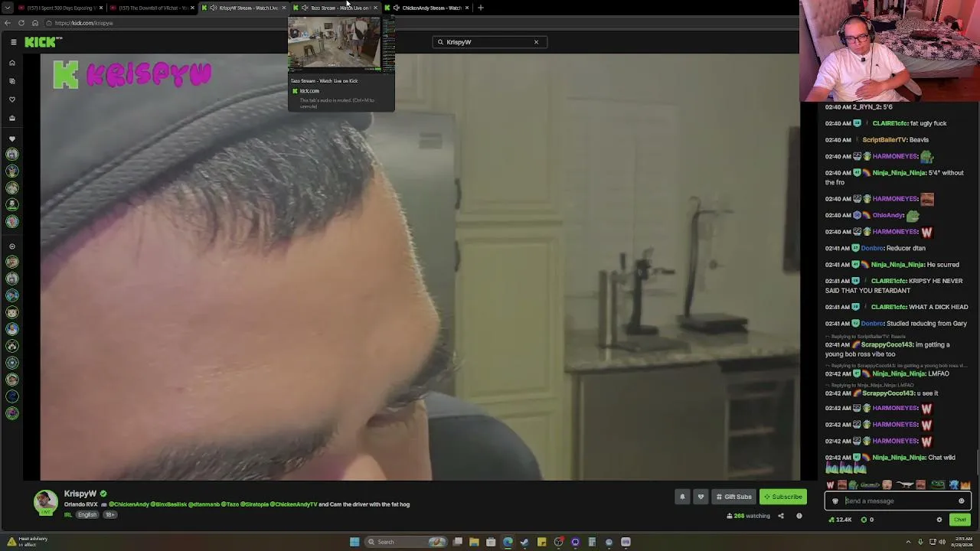
Task: Click username OhioAndy in chat
Action: click(888, 215)
